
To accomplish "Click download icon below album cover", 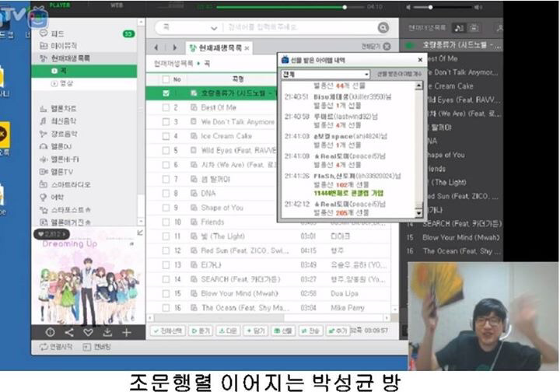I will coord(107,332).
